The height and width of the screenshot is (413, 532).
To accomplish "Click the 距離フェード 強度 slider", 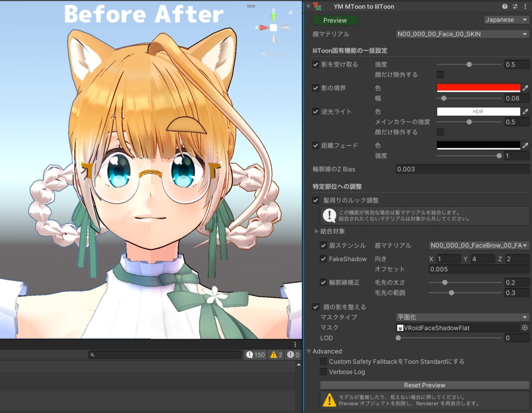I will pyautogui.click(x=469, y=156).
